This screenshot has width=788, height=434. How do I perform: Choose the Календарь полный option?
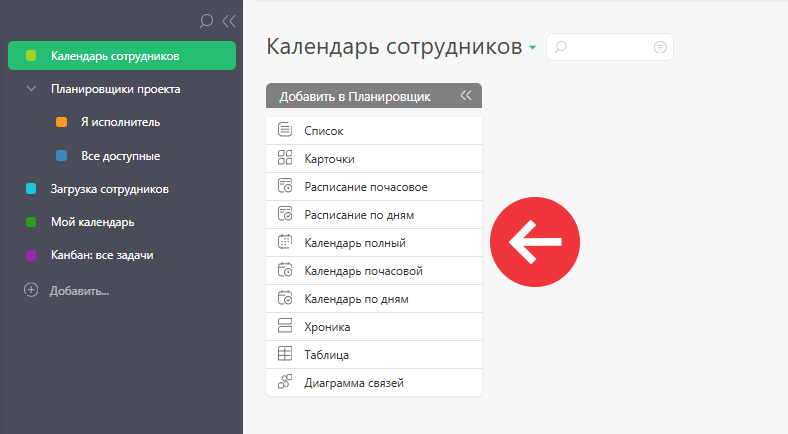pyautogui.click(x=374, y=243)
